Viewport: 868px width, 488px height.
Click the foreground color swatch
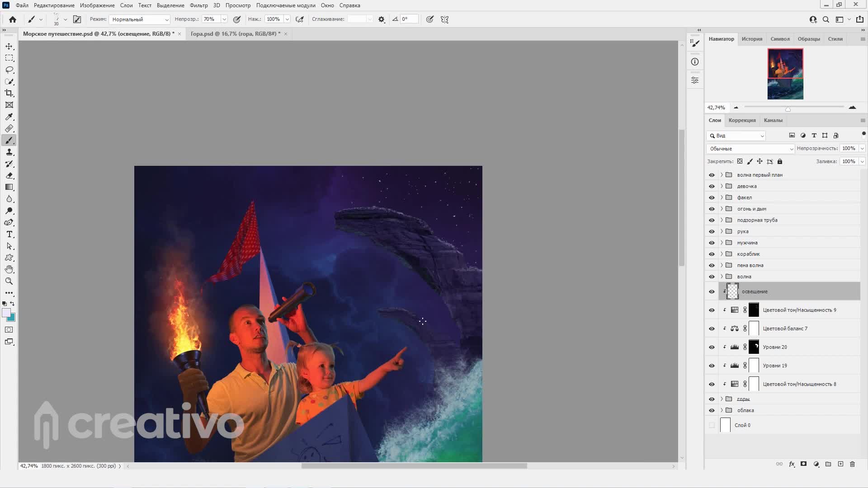tap(6, 313)
